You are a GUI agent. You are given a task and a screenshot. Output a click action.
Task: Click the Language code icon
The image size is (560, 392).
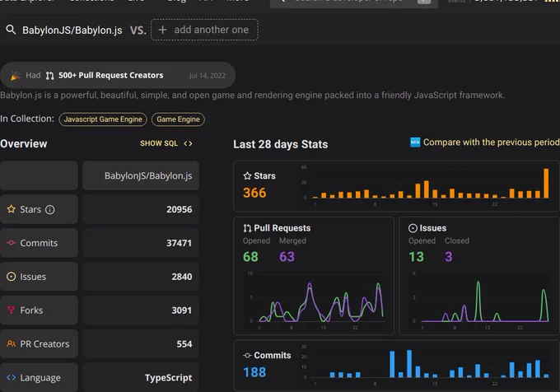click(x=11, y=377)
